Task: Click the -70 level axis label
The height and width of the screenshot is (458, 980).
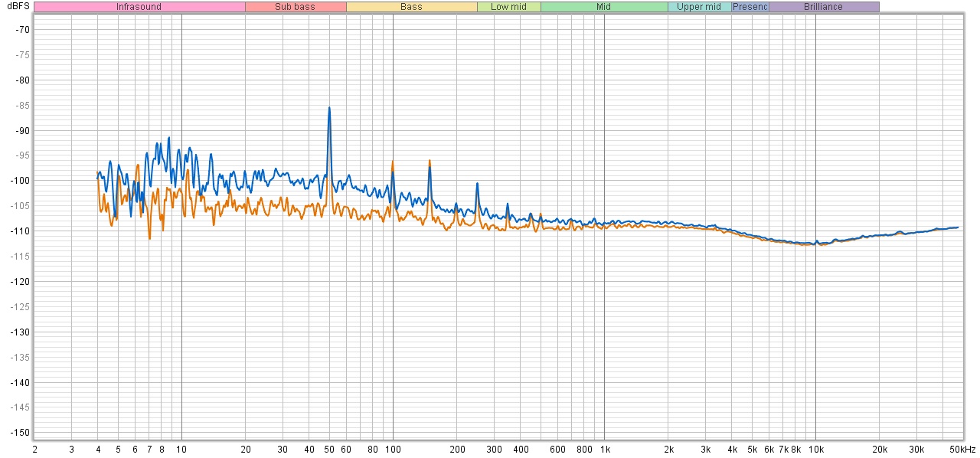Action: (23, 30)
